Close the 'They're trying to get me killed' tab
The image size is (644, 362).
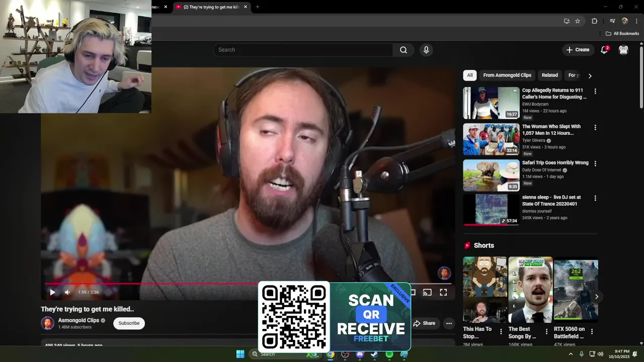(x=246, y=7)
